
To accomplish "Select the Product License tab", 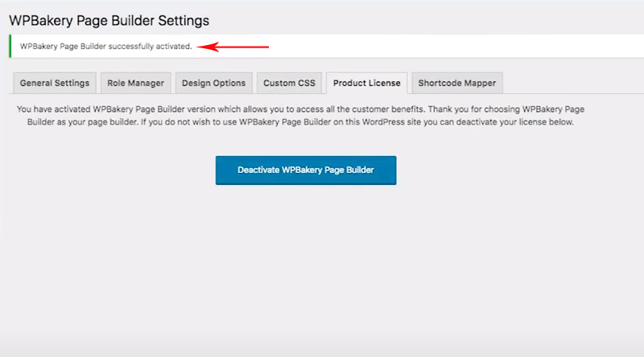I will pos(367,83).
